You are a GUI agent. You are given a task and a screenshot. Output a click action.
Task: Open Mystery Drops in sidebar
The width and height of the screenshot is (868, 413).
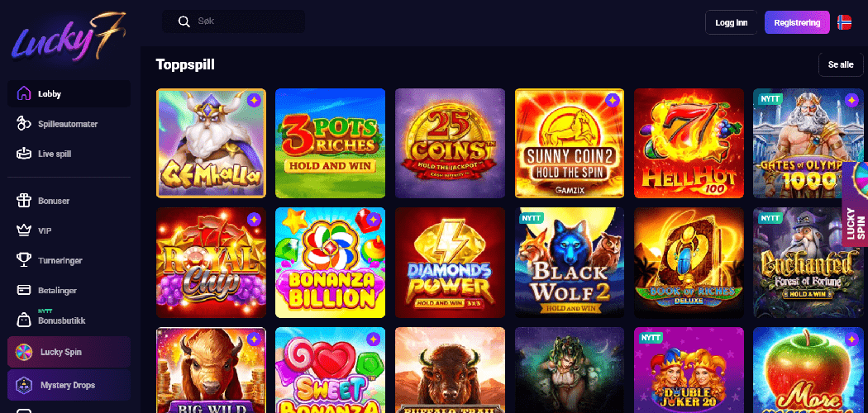[x=69, y=385]
